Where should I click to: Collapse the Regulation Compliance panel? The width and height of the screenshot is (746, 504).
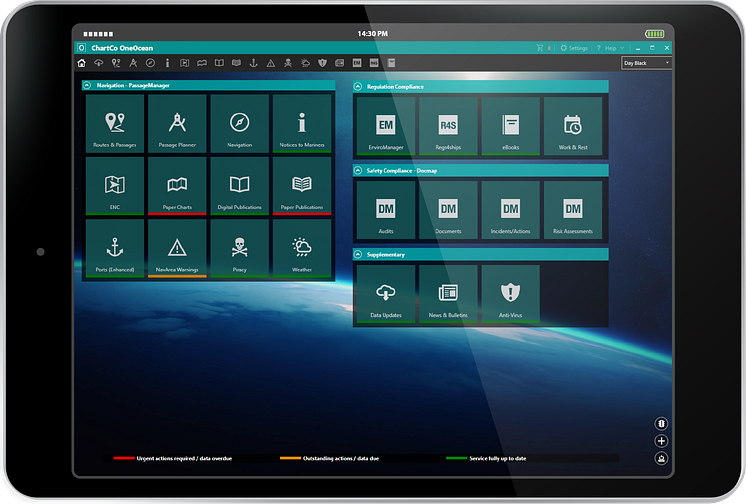[x=358, y=87]
